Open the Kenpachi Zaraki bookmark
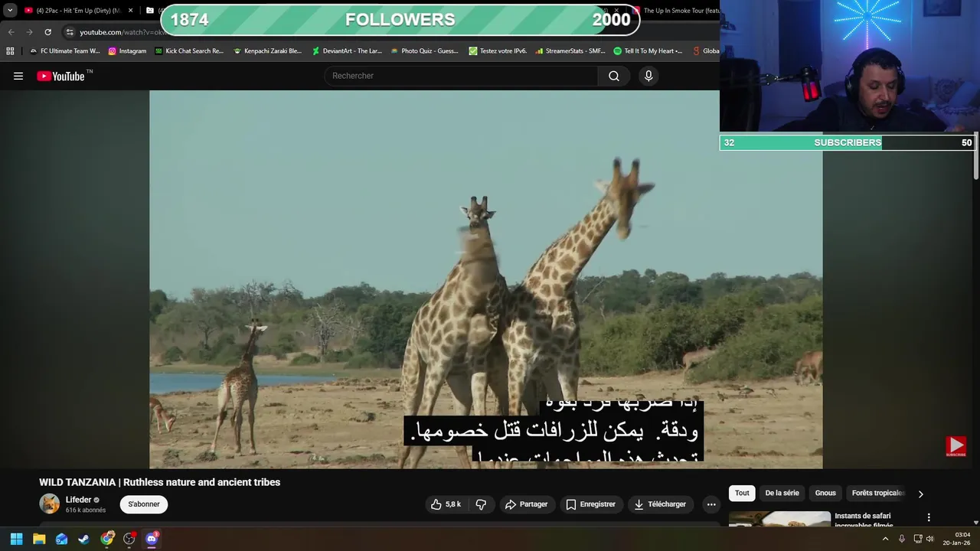This screenshot has width=980, height=551. (268, 51)
